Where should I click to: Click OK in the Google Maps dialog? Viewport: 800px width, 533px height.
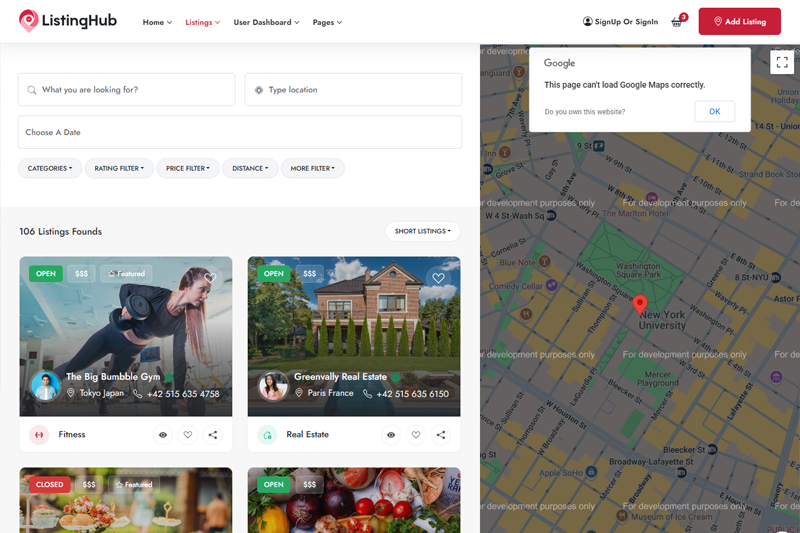(x=715, y=111)
